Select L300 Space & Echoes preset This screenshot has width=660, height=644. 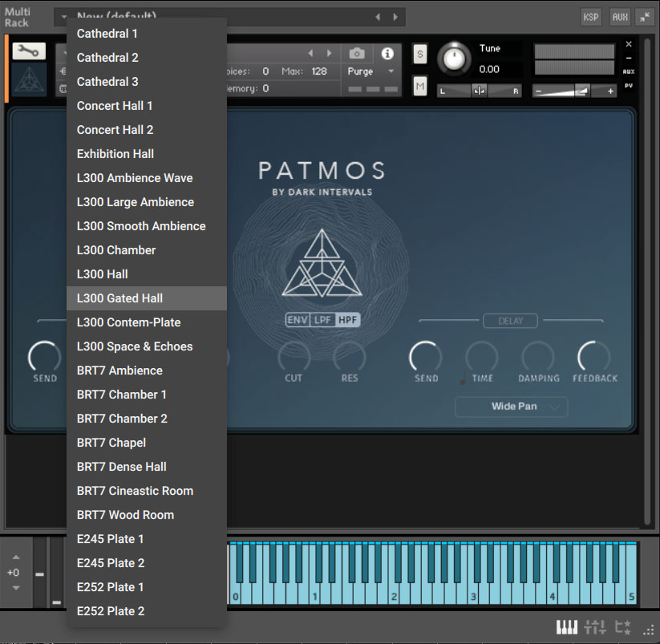pos(147,346)
